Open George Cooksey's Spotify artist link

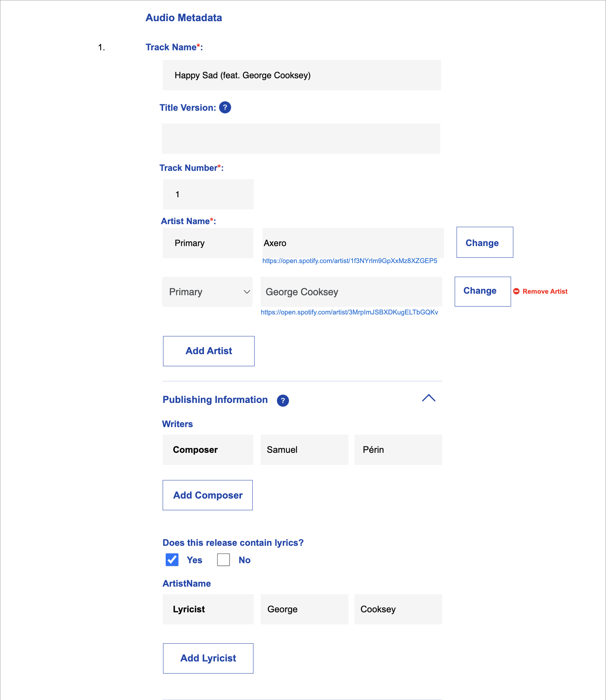coord(349,312)
